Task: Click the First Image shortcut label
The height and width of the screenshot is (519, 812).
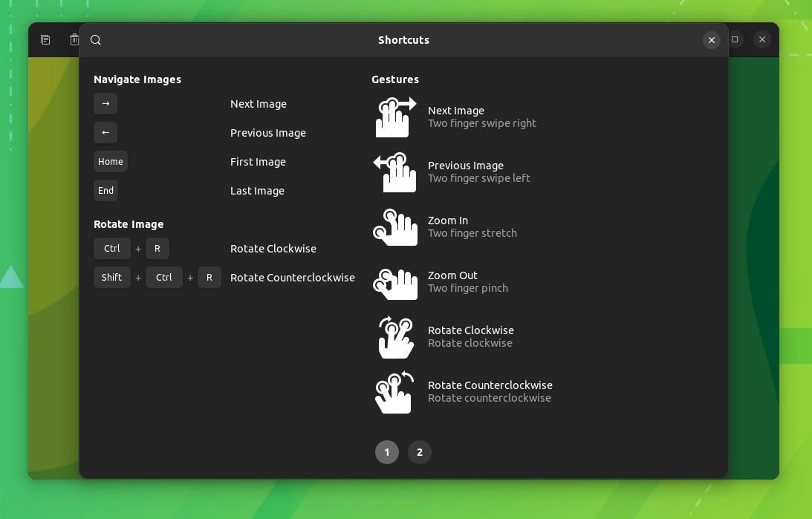Action: pyautogui.click(x=258, y=161)
